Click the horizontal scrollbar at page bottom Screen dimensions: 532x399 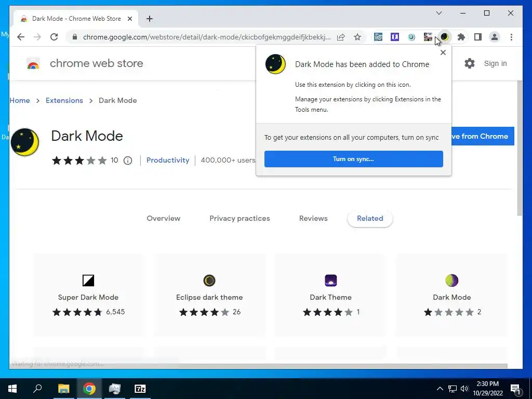click(259, 366)
